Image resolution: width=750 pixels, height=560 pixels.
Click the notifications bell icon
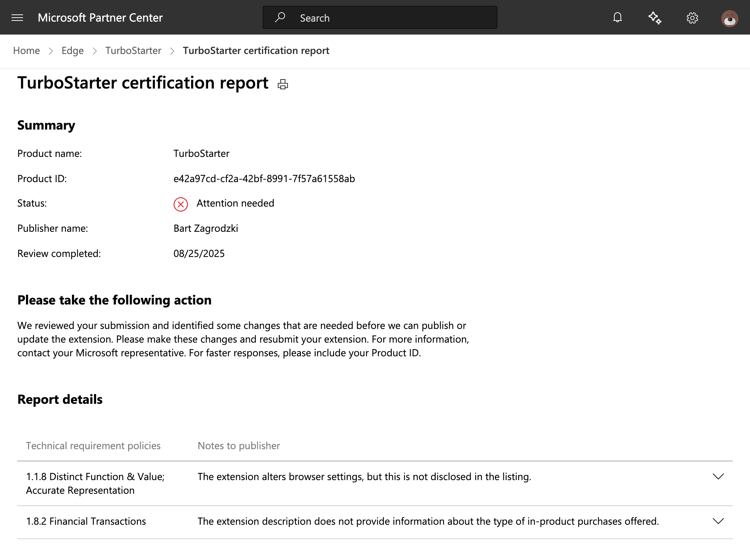(617, 17)
